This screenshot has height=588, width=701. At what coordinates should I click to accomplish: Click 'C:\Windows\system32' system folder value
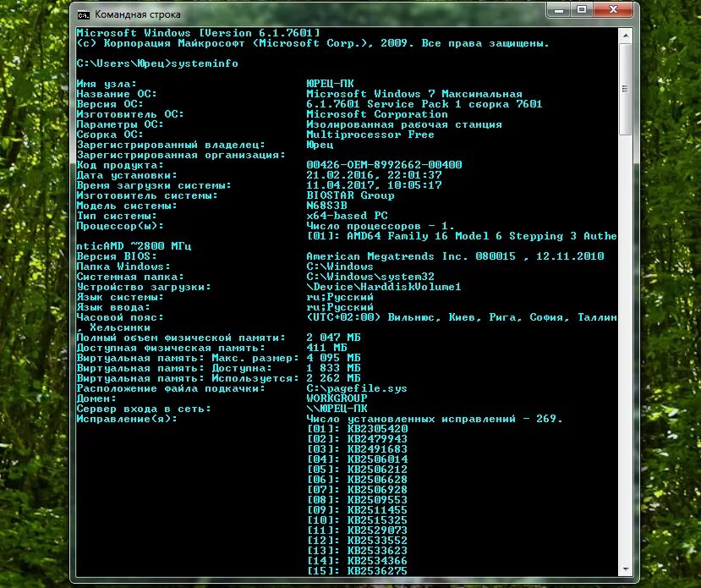[370, 277]
